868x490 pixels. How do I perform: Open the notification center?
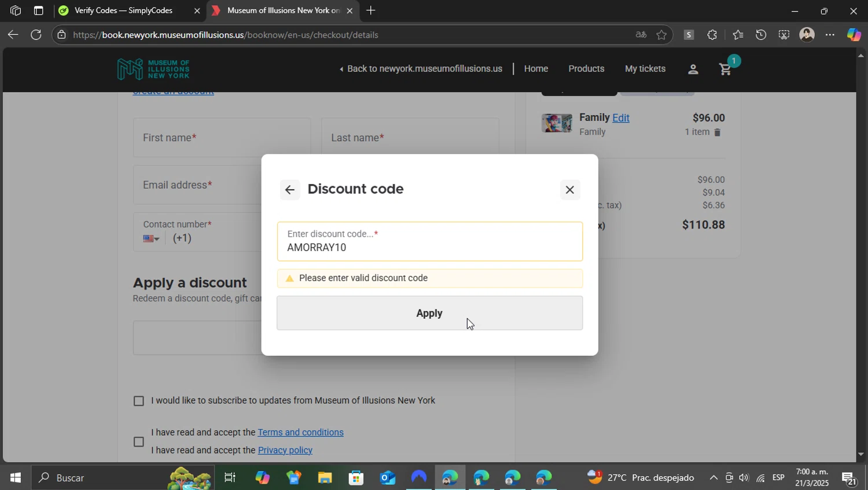click(x=849, y=478)
